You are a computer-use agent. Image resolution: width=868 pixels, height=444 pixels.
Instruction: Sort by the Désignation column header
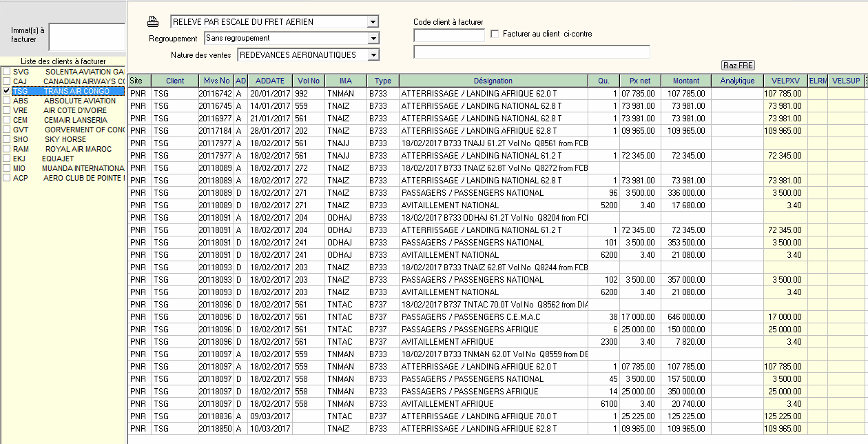[x=493, y=81]
